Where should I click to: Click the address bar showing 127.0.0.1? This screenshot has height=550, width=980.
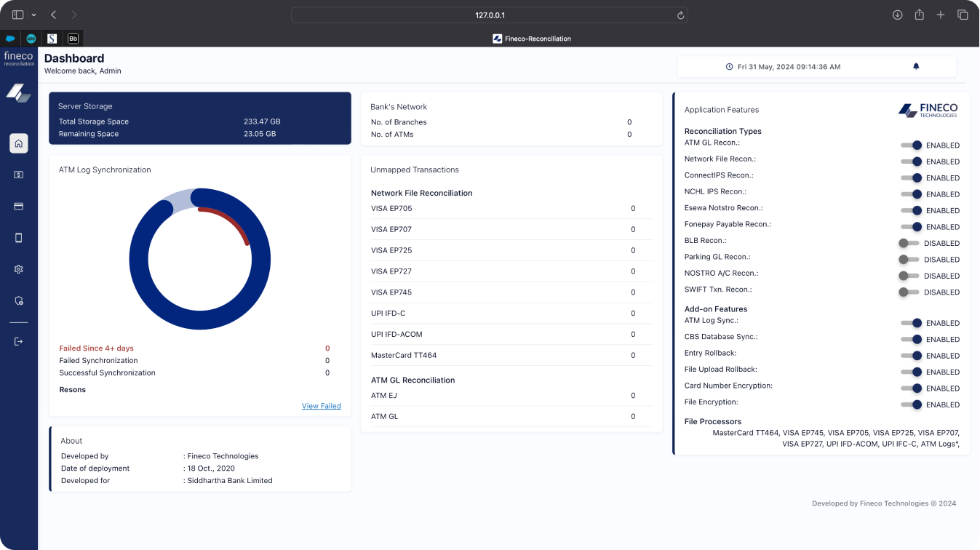point(489,15)
